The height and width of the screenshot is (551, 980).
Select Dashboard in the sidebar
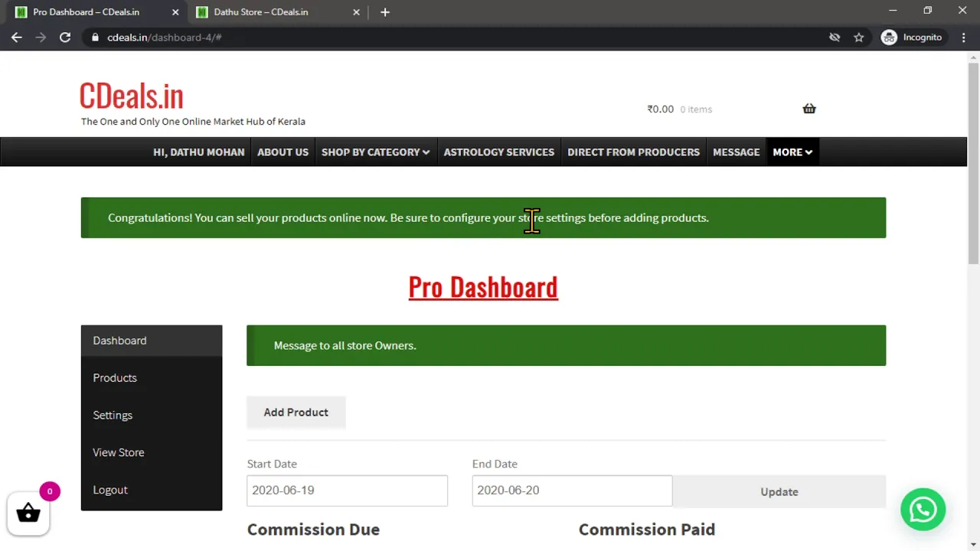[152, 341]
